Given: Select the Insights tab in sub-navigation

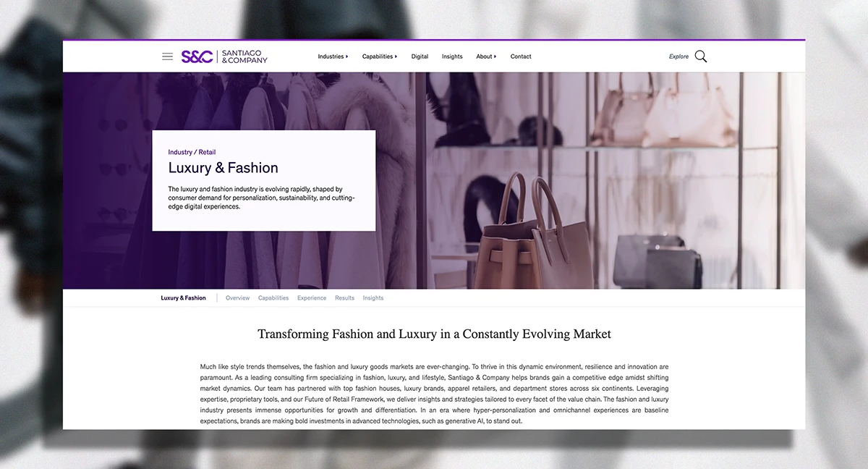Looking at the screenshot, I should [373, 298].
